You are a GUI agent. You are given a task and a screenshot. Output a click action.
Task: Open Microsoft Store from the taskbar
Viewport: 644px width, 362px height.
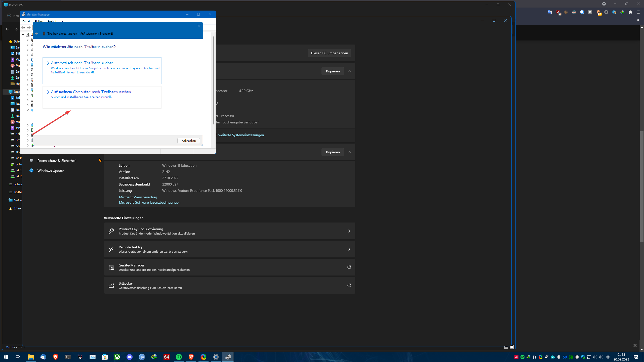pos(105,357)
